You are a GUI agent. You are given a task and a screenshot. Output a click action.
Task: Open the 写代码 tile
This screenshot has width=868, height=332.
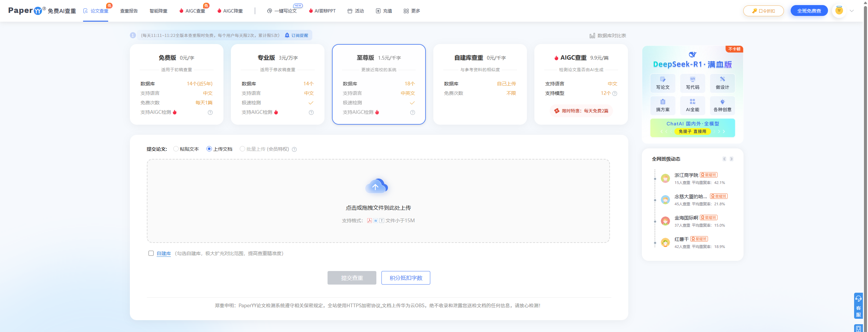pos(692,83)
